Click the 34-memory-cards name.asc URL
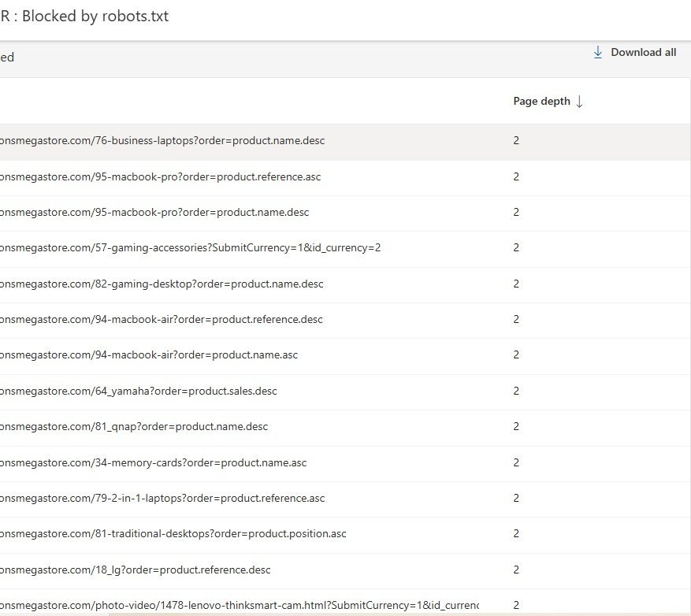Screen dimensions: 691x616 click(154, 462)
